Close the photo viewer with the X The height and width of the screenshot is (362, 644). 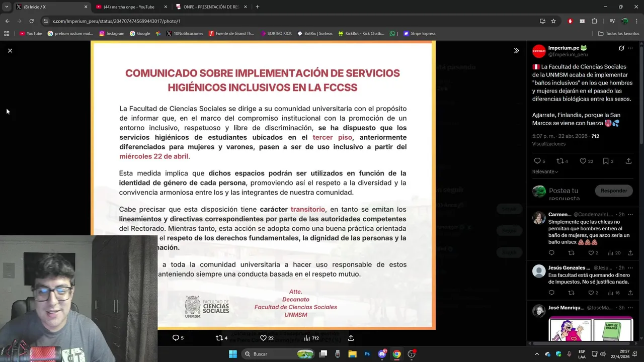tap(10, 50)
